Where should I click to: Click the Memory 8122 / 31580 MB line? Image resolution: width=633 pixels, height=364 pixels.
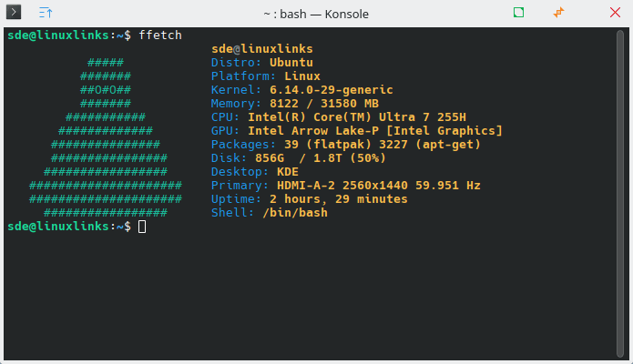tap(295, 104)
